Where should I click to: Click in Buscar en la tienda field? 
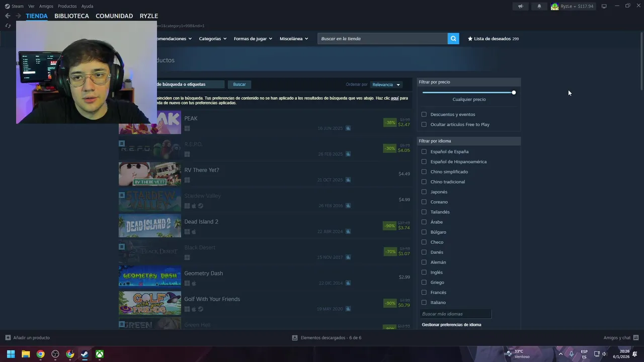pos(382,39)
